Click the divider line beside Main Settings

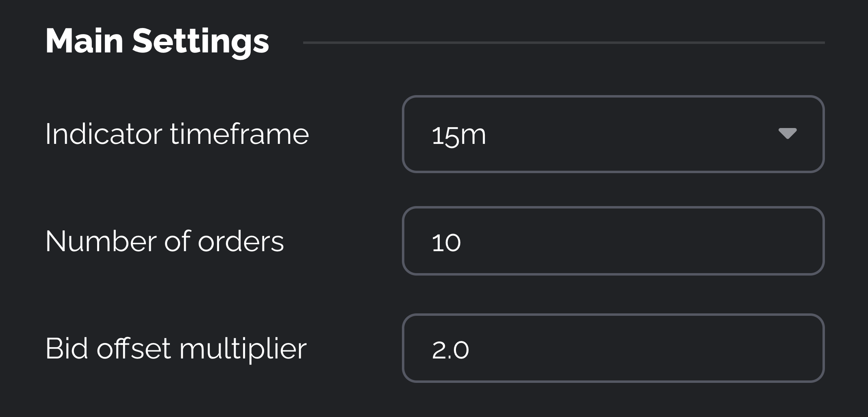(x=563, y=42)
